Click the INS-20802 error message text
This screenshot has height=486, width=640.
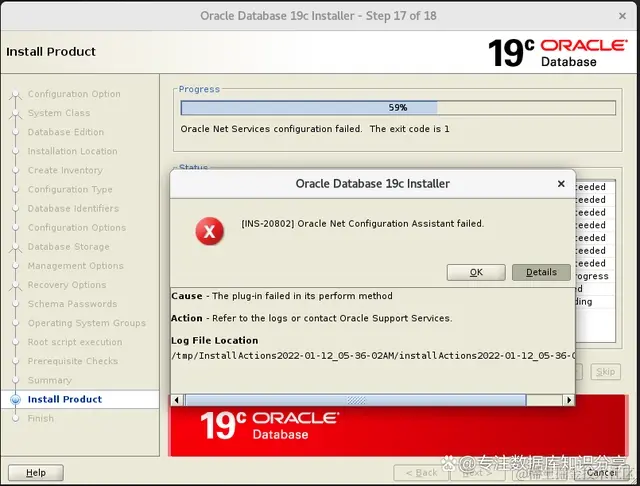(362, 224)
